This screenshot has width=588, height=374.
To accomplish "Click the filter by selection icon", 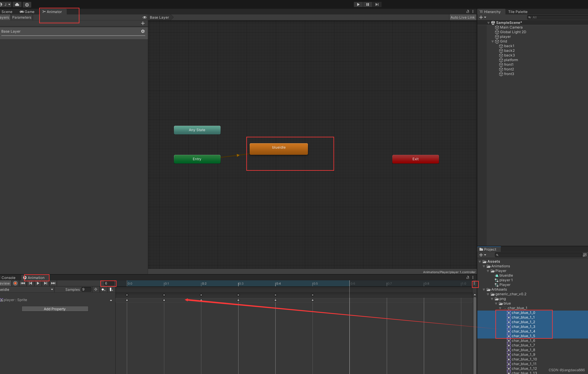I will point(96,290).
